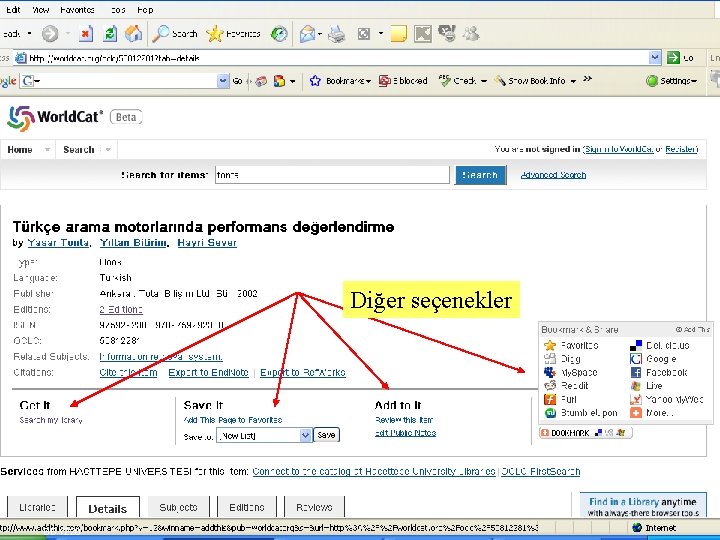Switch to the Subjects tab
Viewport: 720px width, 540px height.
(178, 507)
